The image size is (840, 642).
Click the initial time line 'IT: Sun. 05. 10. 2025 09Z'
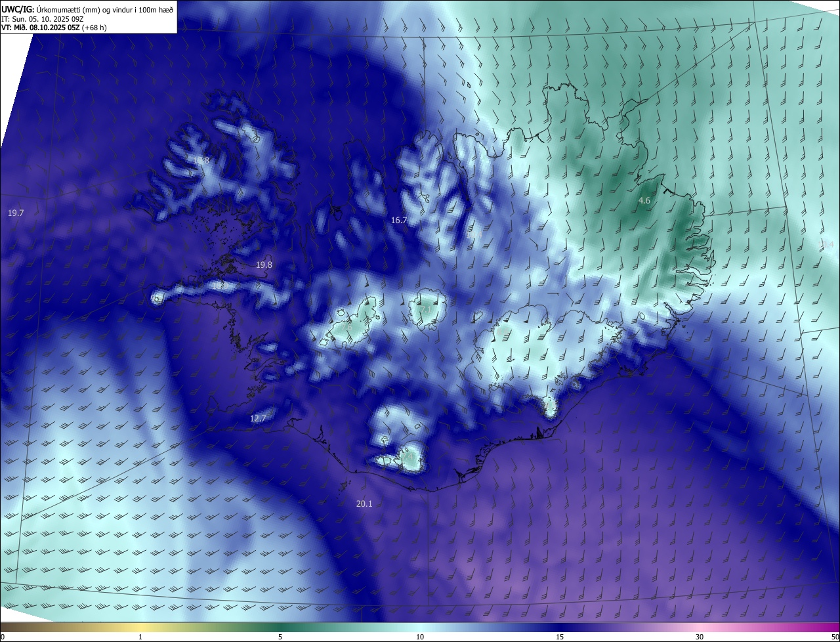tap(43, 19)
